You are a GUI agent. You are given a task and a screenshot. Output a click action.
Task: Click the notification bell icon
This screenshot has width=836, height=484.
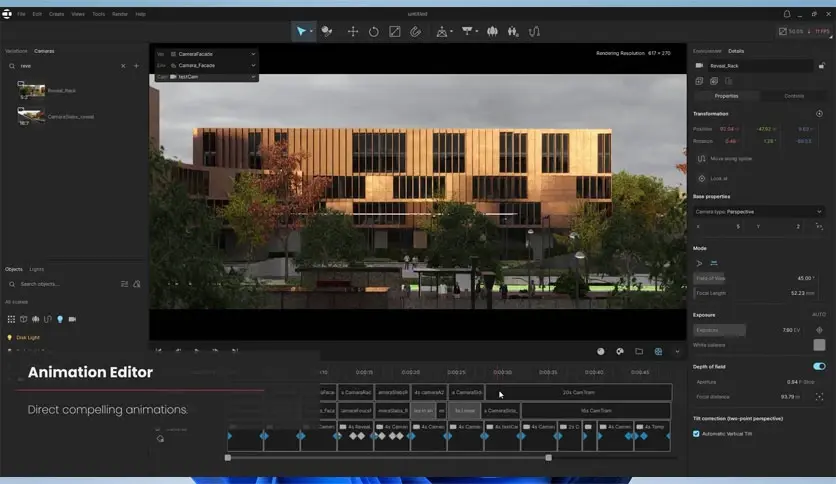click(787, 14)
